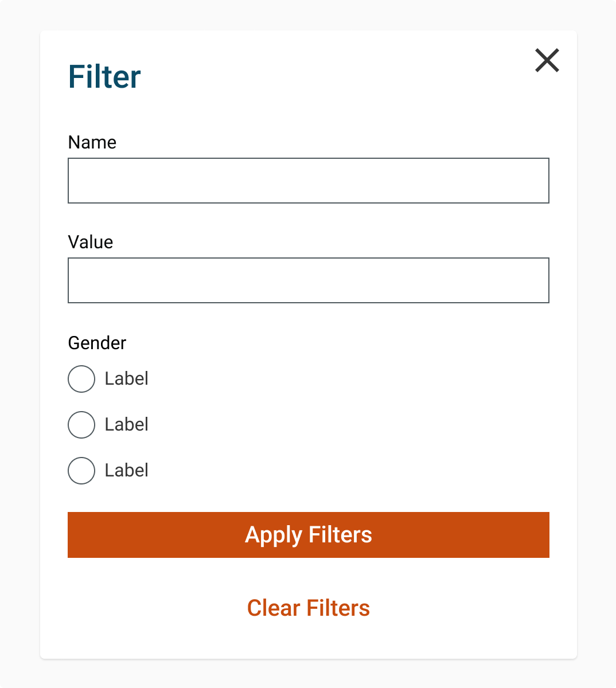Select the second Gender radio button
Image resolution: width=616 pixels, height=688 pixels.
pos(81,425)
